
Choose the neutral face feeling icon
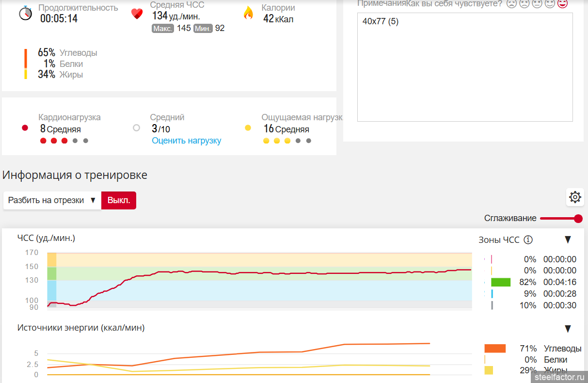537,4
